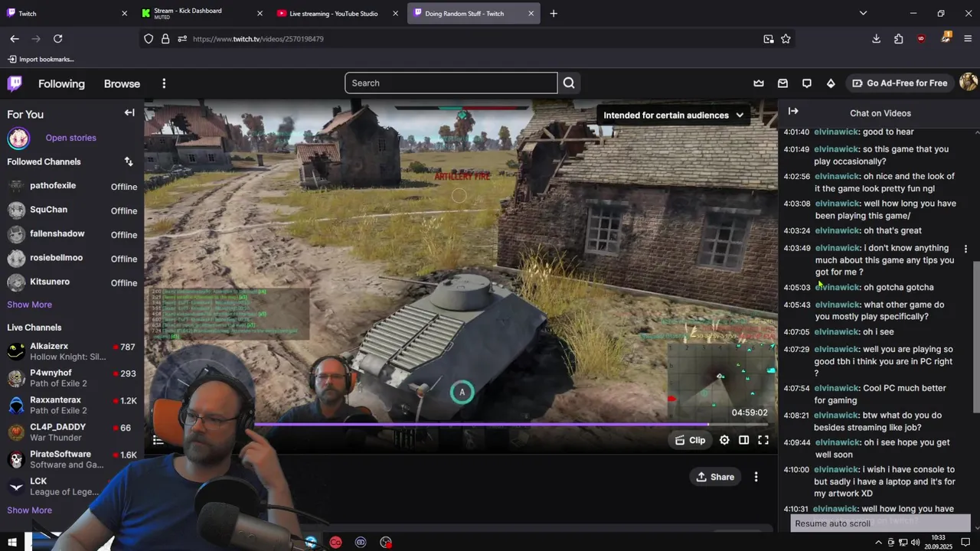Open more options next to Share
Screen dimensions: 980x551
point(756,477)
